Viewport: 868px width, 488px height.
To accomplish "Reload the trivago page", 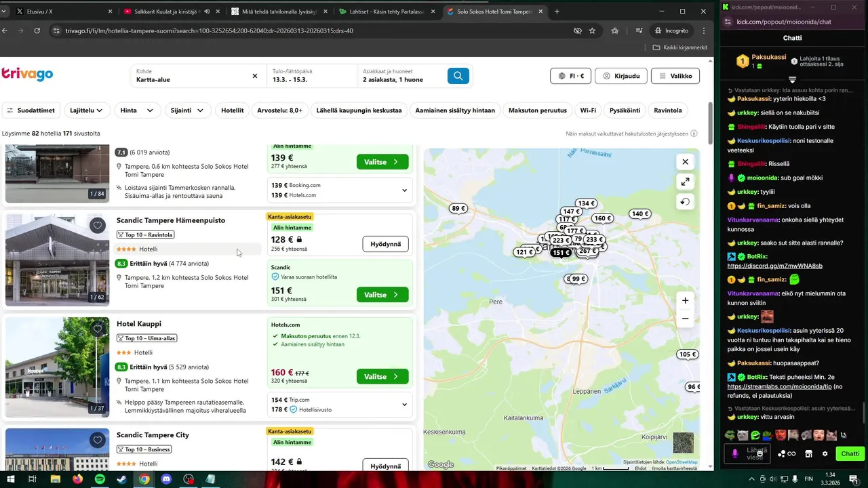I will tap(37, 30).
